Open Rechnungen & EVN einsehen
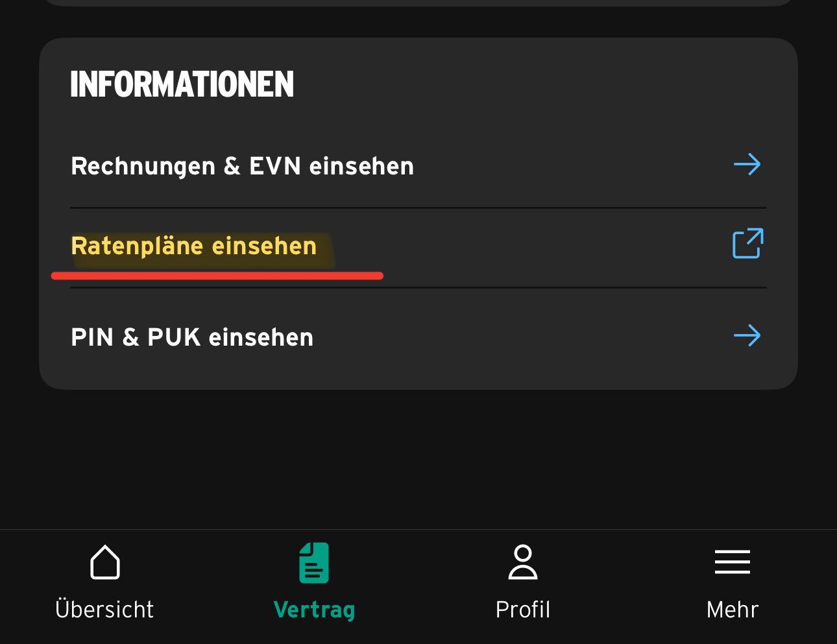Image resolution: width=837 pixels, height=644 pixels. pos(242,167)
